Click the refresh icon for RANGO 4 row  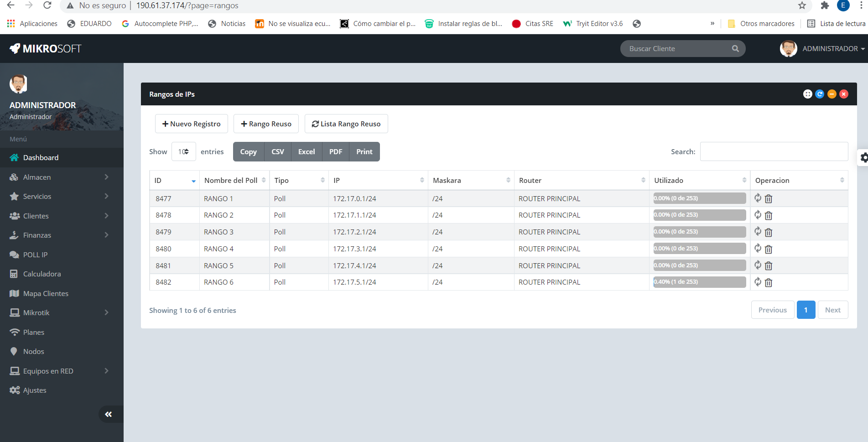(x=758, y=248)
